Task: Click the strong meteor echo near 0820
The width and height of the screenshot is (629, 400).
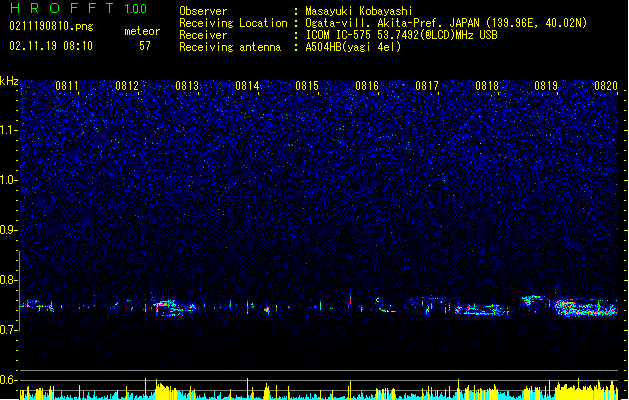Action: pyautogui.click(x=586, y=308)
